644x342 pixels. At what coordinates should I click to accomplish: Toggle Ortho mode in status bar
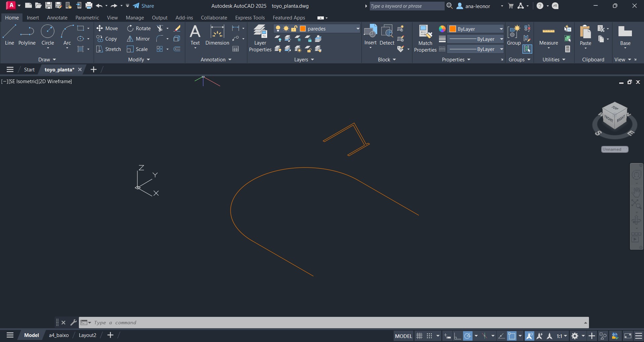(x=457, y=336)
